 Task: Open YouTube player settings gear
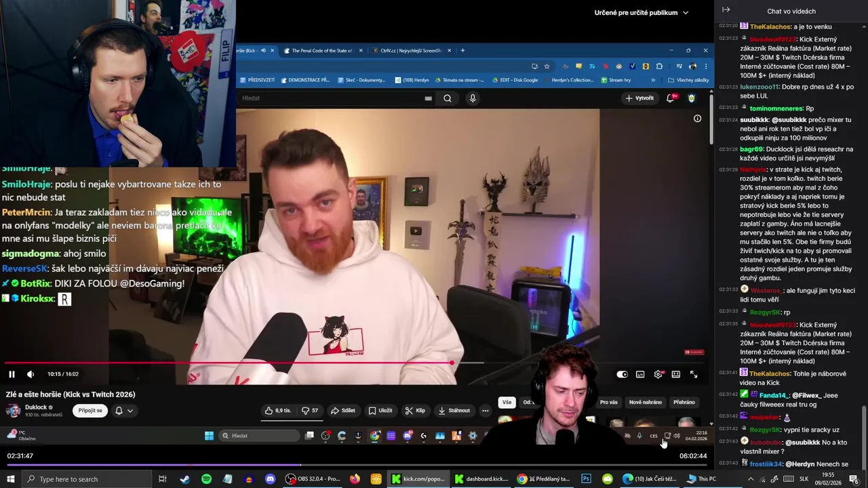(x=658, y=374)
